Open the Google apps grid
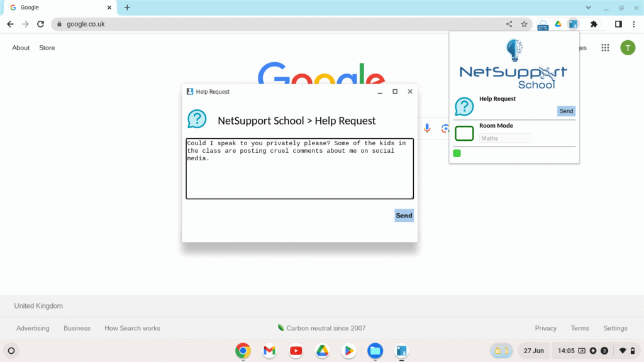 pyautogui.click(x=605, y=48)
